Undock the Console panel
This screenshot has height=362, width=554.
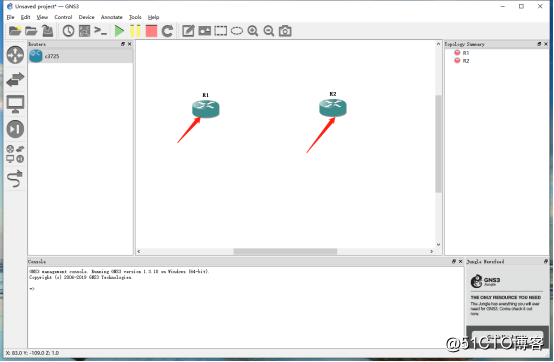click(x=454, y=262)
